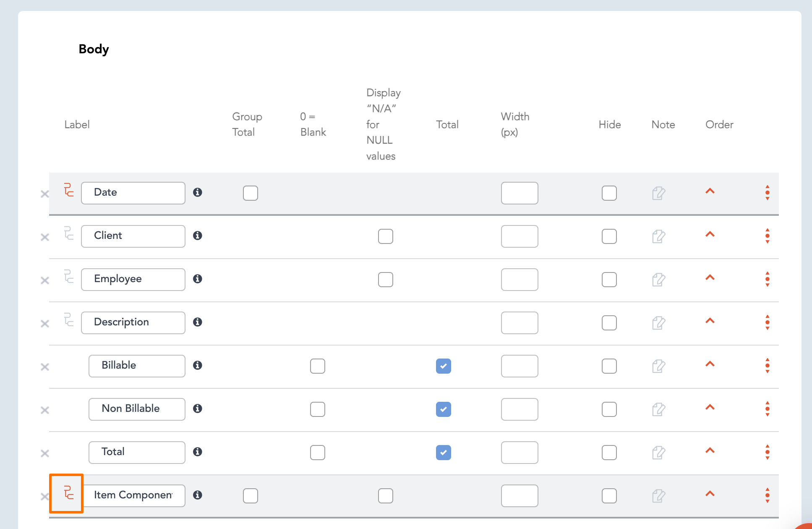Open order drag handle for Total row
Screen dimensions: 812x529
point(768,452)
